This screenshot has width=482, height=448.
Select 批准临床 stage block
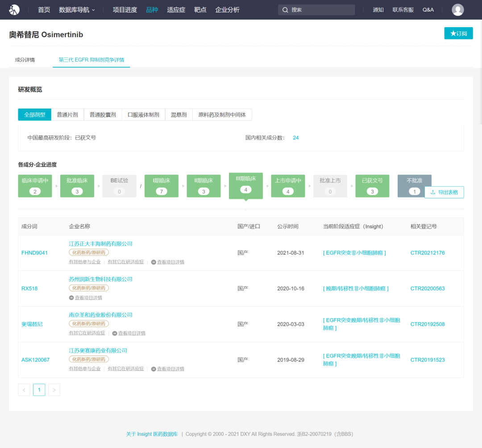click(x=77, y=186)
